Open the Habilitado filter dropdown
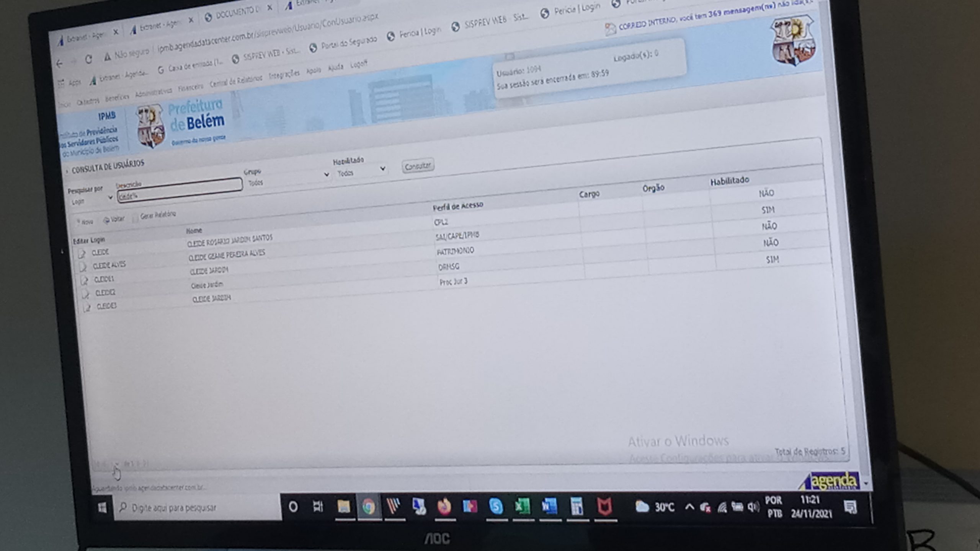 coord(361,171)
